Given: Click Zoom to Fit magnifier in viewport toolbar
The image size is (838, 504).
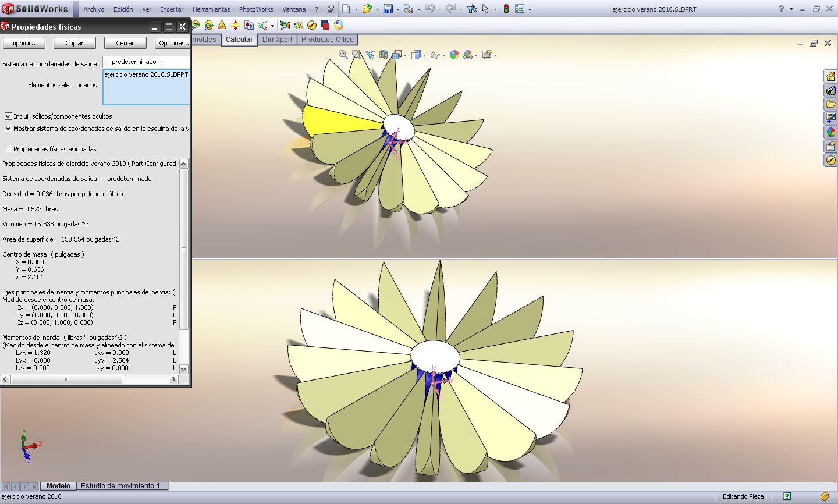Looking at the screenshot, I should (x=343, y=55).
